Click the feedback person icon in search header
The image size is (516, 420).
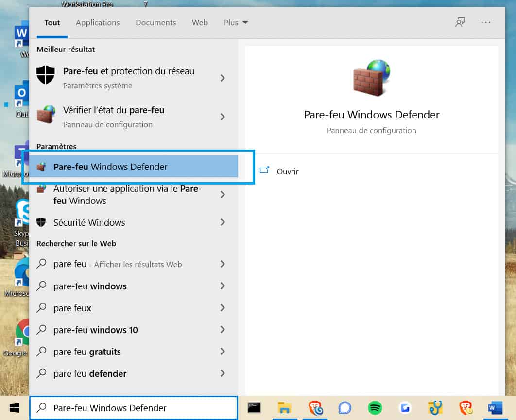461,22
